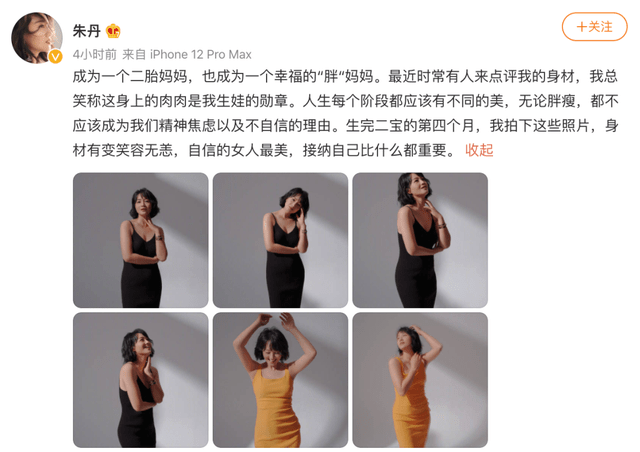Click the first line of post text
This screenshot has height=452, width=640.
coord(345,76)
